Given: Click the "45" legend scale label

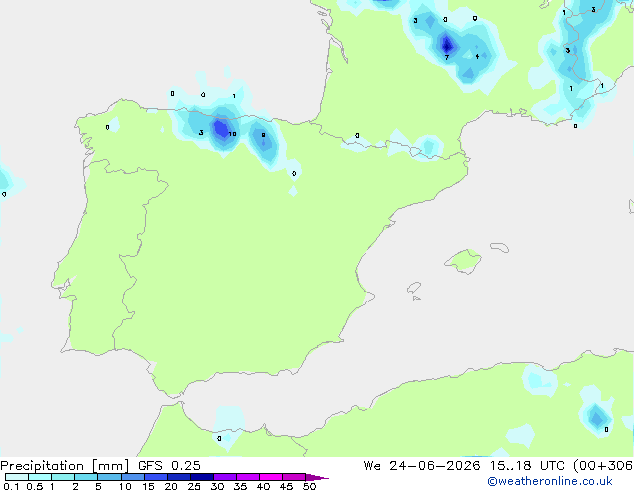Looking at the screenshot, I should [x=286, y=486].
